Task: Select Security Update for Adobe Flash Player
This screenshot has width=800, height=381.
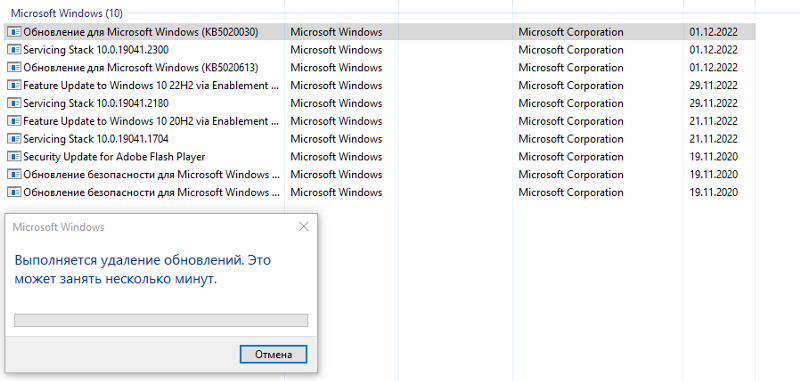Action: point(114,157)
